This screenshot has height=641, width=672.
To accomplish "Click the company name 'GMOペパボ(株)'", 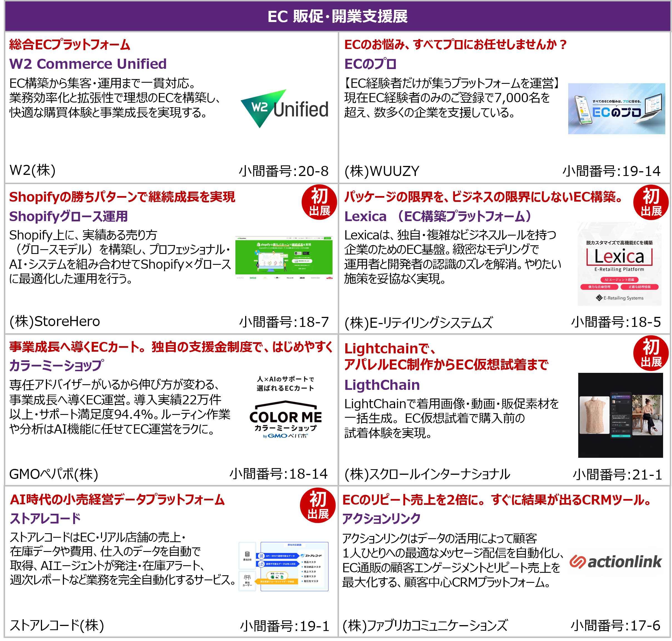I will [x=54, y=474].
